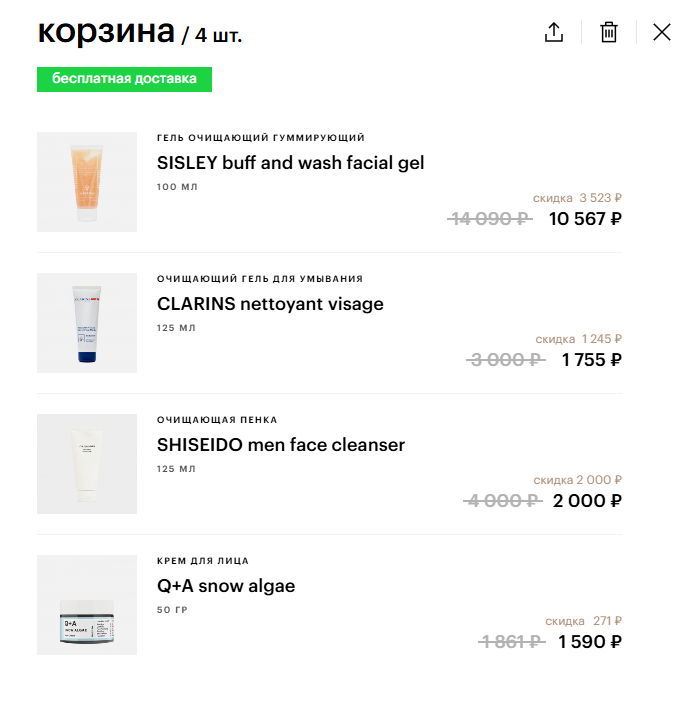Click the 2 000 ₽ SHISEIDO price
The image size is (697, 706).
(587, 501)
